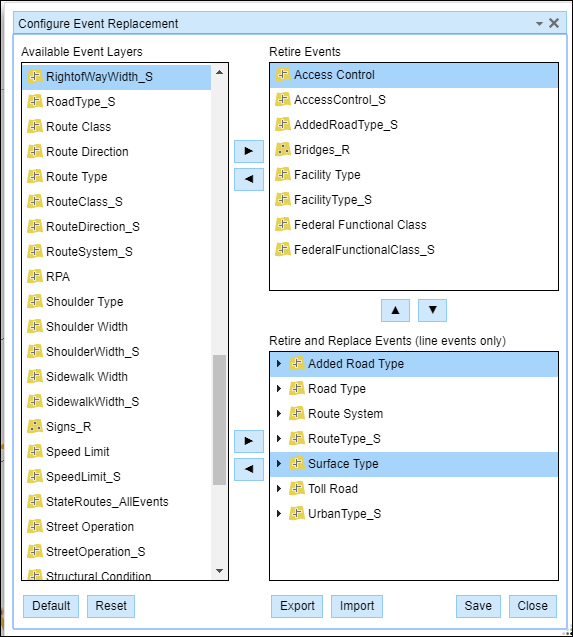Select FederalFunctionalClass_S in Retire Events
The height and width of the screenshot is (637, 573).
(414, 249)
